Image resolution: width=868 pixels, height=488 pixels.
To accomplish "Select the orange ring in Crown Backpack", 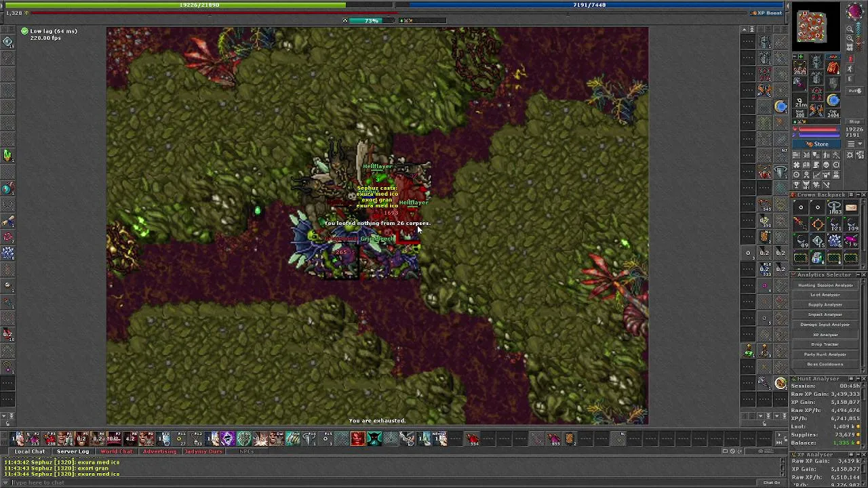I will click(818, 225).
